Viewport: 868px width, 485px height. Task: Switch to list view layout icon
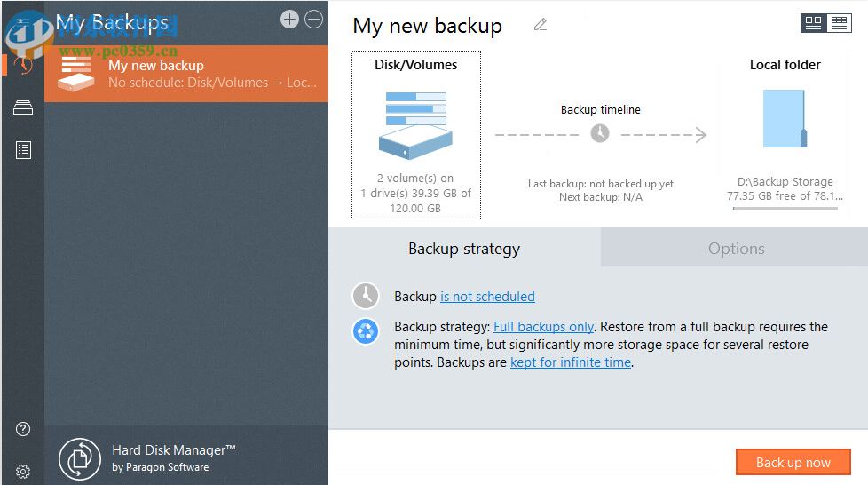pyautogui.click(x=840, y=23)
